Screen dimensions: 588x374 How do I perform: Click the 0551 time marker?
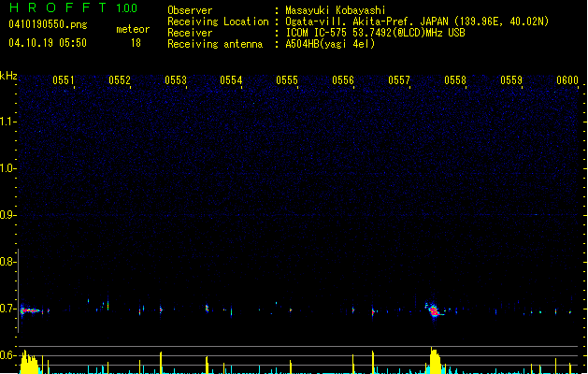coord(64,80)
